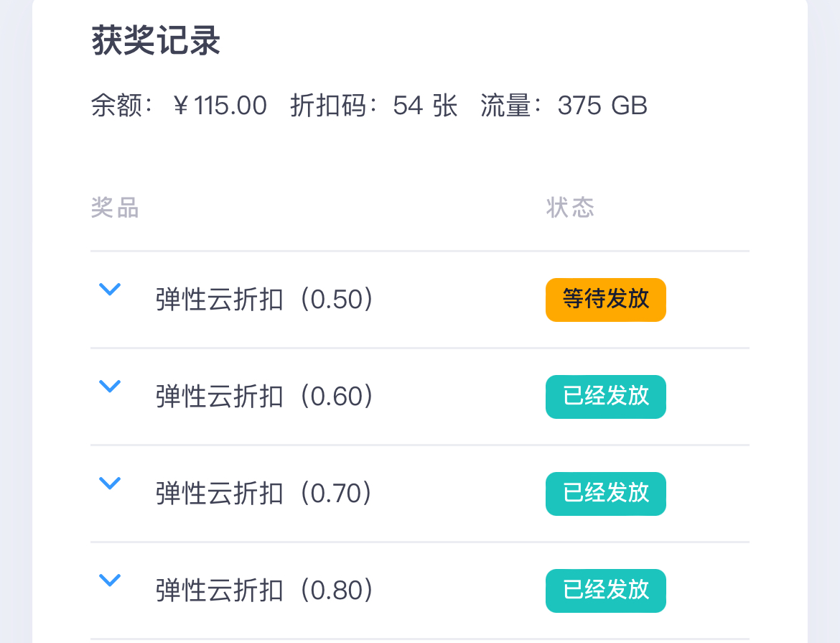
Task: Click the 流量 375 GB value
Action: (x=564, y=106)
